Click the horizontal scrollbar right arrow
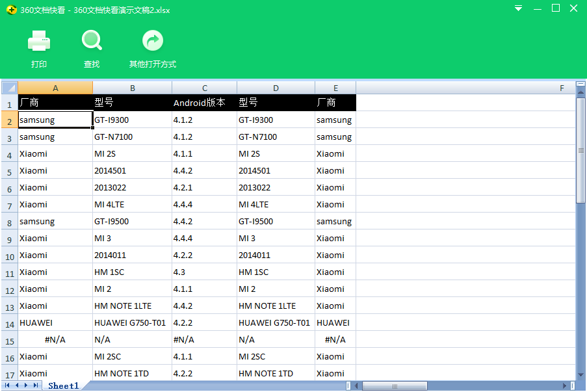The image size is (587, 392). [x=564, y=385]
